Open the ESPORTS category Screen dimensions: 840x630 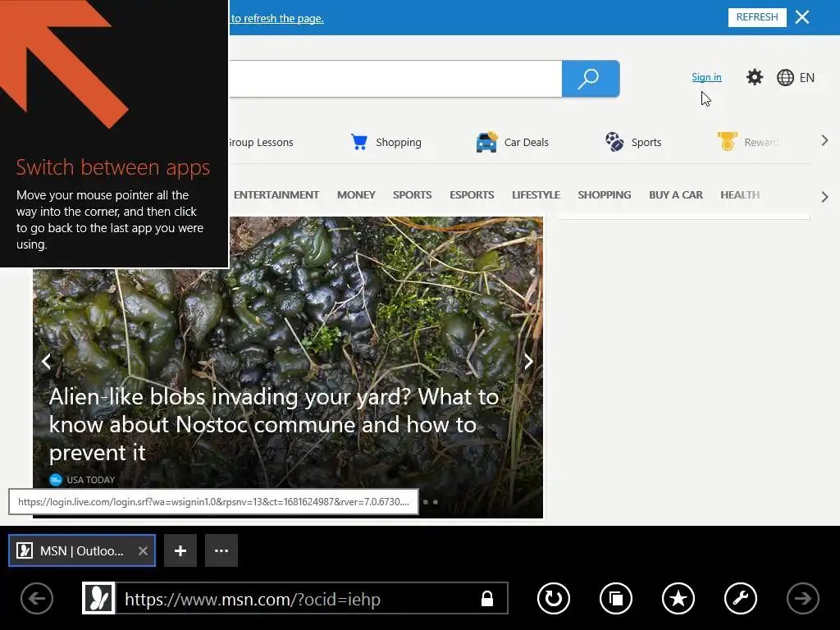pyautogui.click(x=472, y=195)
